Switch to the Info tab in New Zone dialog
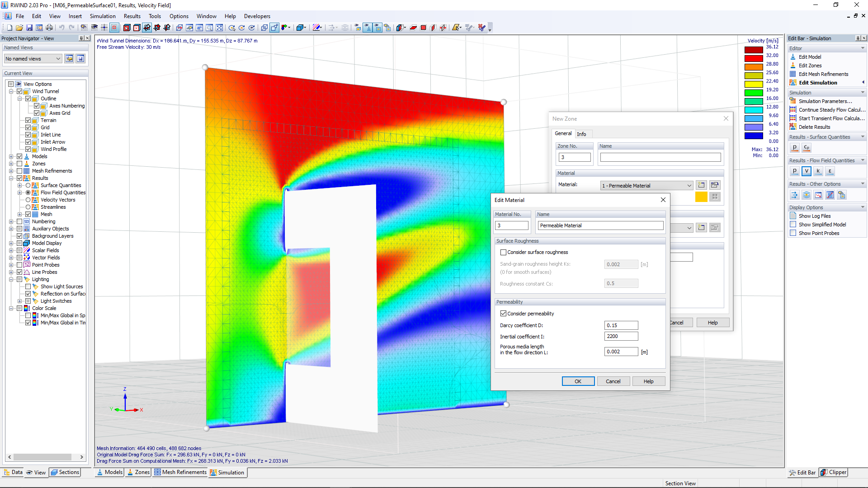 (x=581, y=132)
